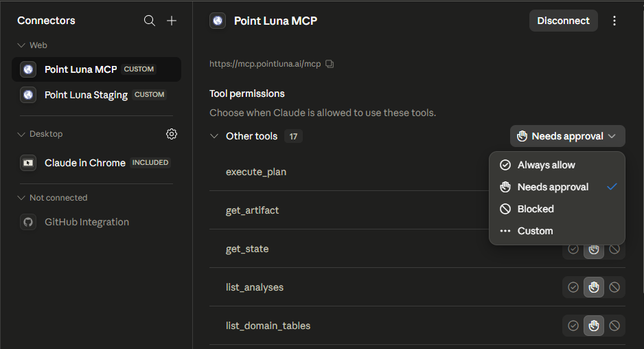
Task: Click the Connectors panel title
Action: pos(46,21)
